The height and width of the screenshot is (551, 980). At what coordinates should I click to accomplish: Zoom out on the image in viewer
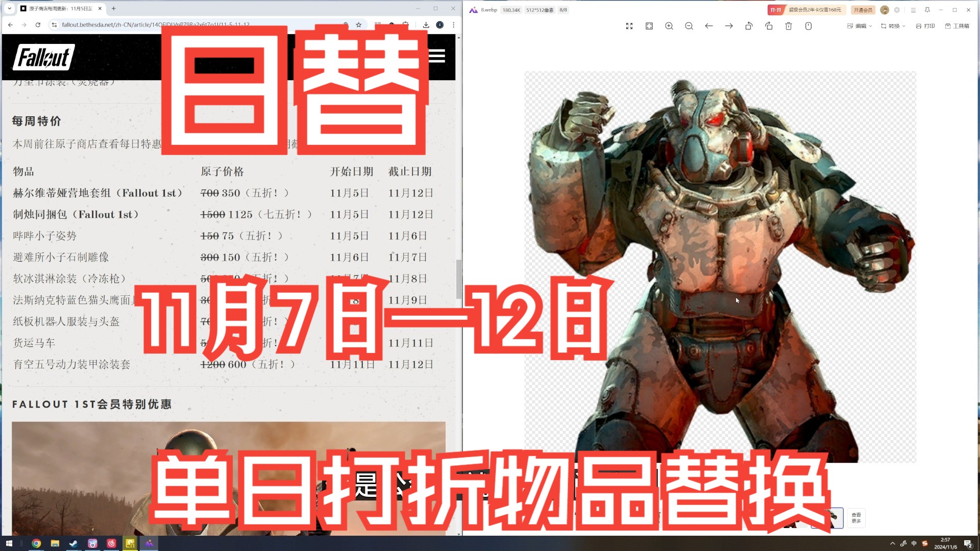click(689, 26)
